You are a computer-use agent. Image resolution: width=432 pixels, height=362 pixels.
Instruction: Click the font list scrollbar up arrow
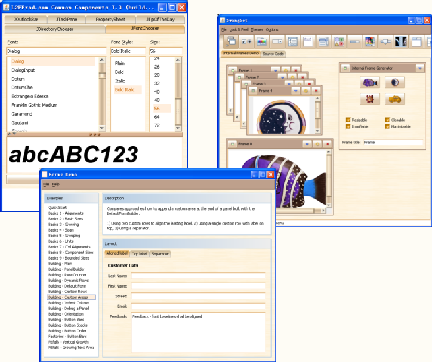click(102, 60)
